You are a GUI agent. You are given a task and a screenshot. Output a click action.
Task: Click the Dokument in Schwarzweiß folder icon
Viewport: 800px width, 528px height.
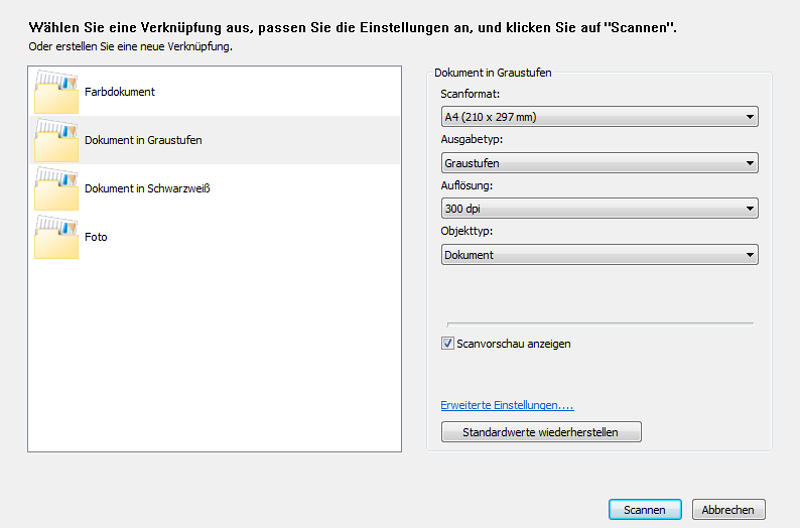pyautogui.click(x=56, y=189)
